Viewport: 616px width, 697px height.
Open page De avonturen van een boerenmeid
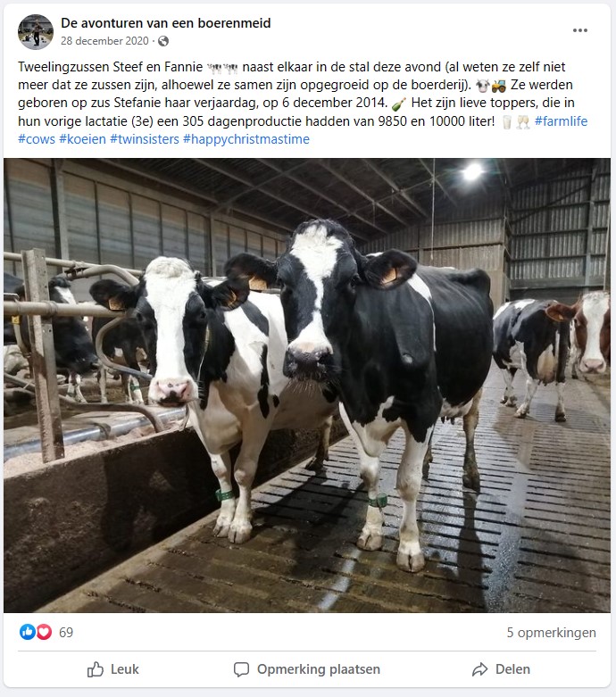point(165,23)
